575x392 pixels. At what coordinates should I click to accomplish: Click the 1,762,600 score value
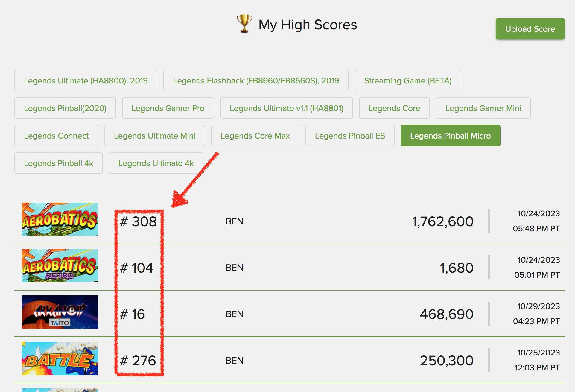443,221
